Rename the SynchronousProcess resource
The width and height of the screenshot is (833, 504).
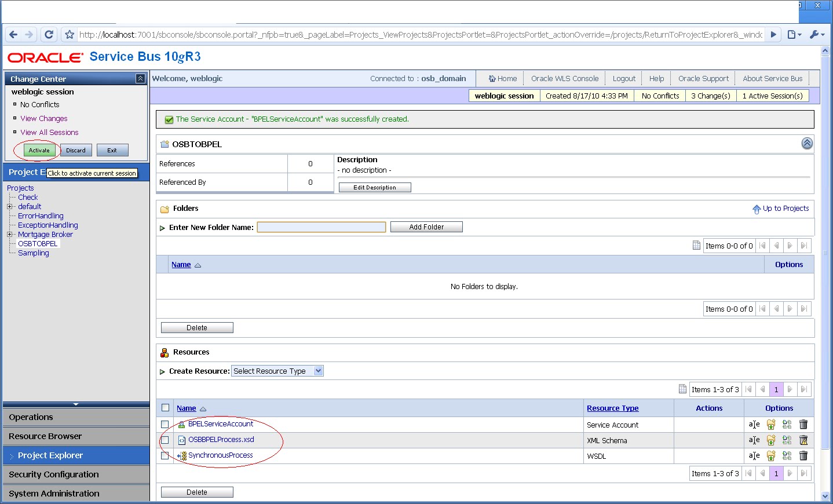point(754,456)
